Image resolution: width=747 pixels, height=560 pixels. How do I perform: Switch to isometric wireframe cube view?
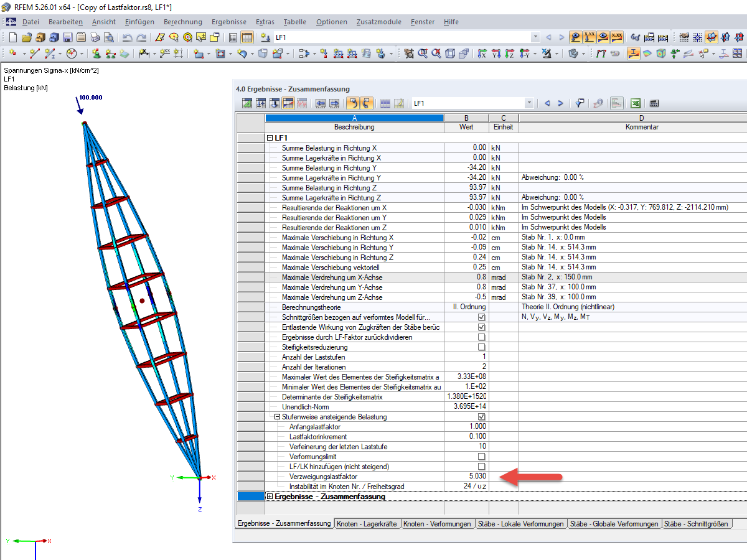tap(449, 54)
